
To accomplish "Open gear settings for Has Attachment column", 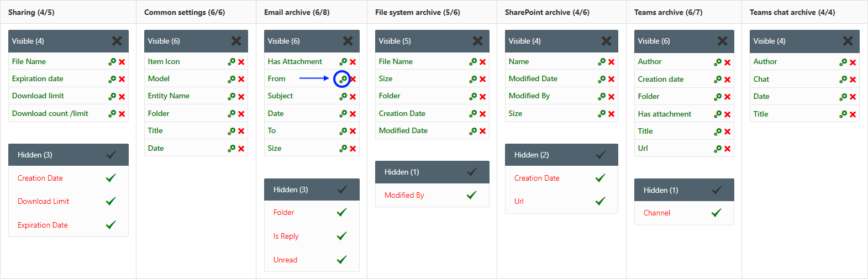I will coord(343,62).
